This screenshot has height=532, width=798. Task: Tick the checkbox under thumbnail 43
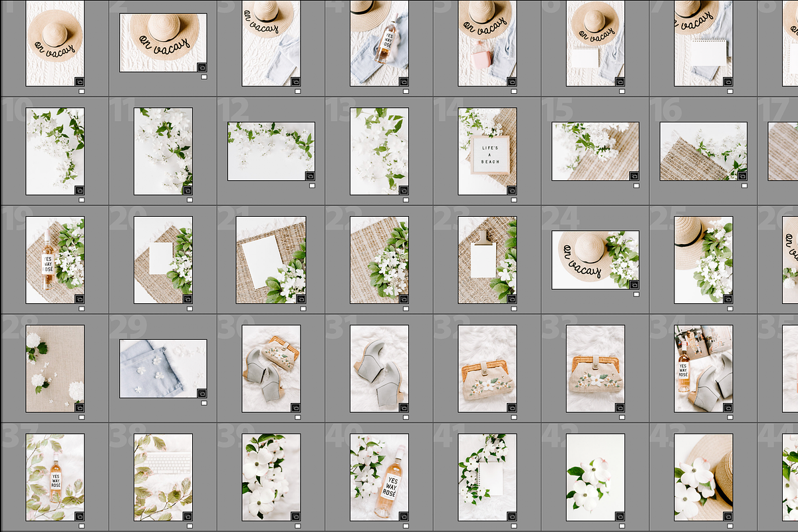pyautogui.click(x=730, y=525)
